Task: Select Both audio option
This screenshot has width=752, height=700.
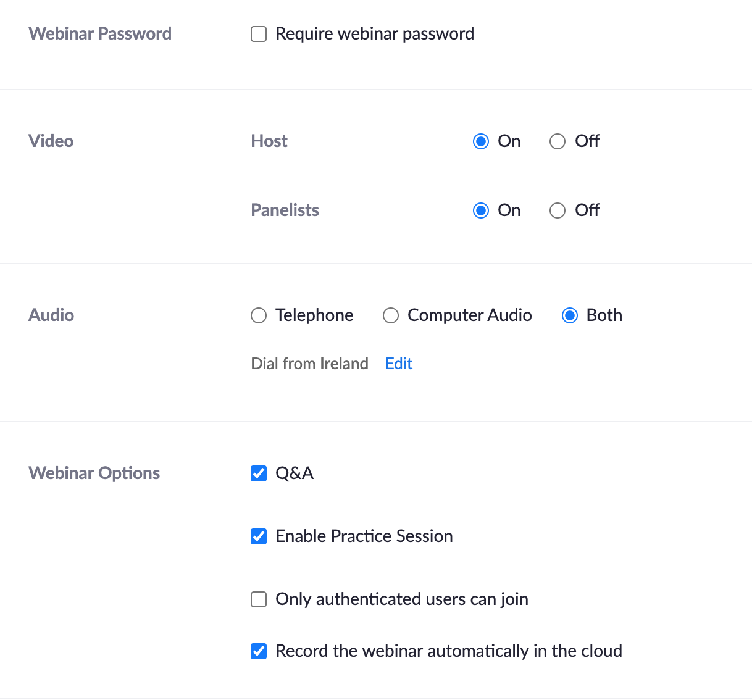Action: pyautogui.click(x=570, y=315)
